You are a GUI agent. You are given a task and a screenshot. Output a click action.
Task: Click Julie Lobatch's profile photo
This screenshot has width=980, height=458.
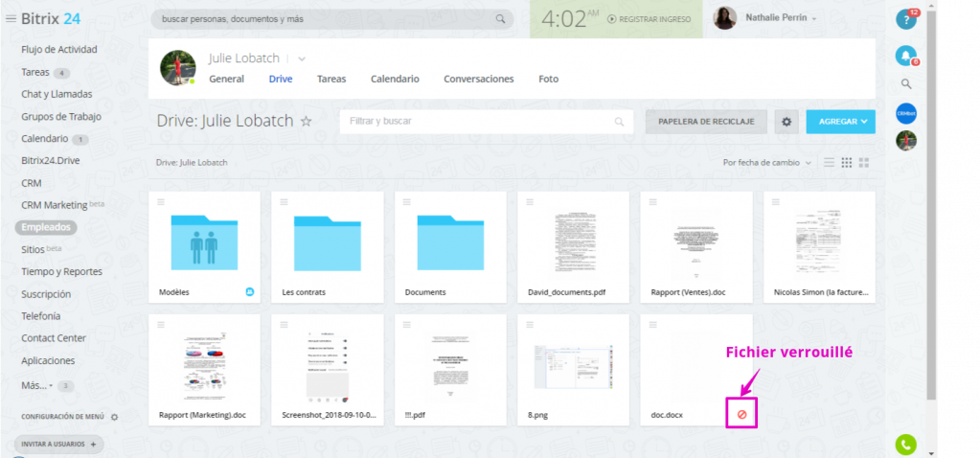pos(178,67)
